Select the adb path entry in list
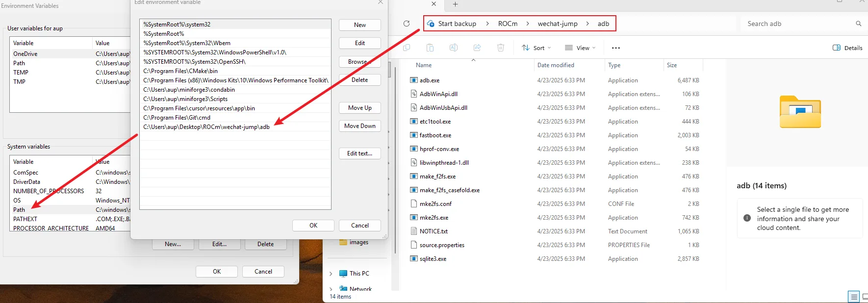 (235, 127)
